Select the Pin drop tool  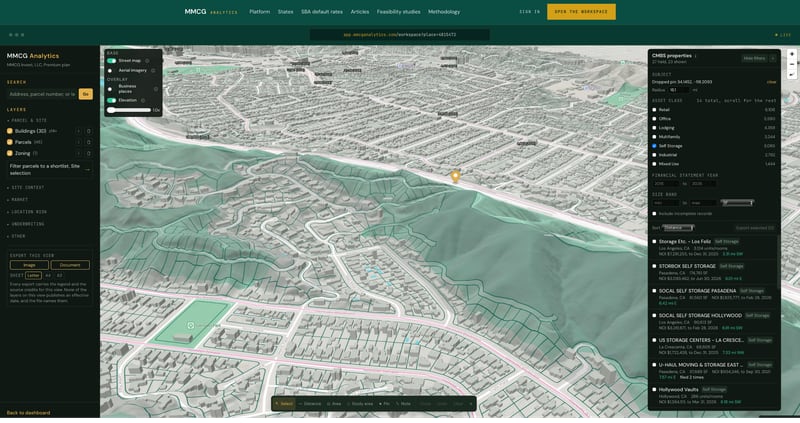pyautogui.click(x=384, y=404)
